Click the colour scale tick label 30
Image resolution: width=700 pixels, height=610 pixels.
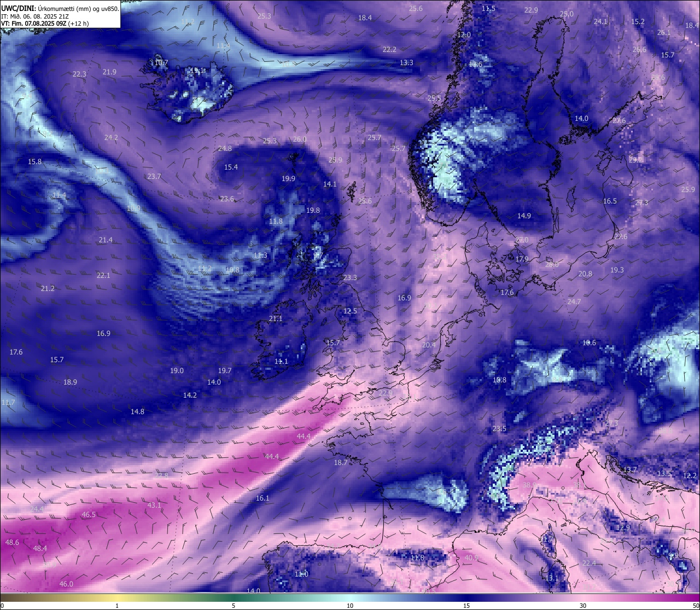(x=583, y=606)
